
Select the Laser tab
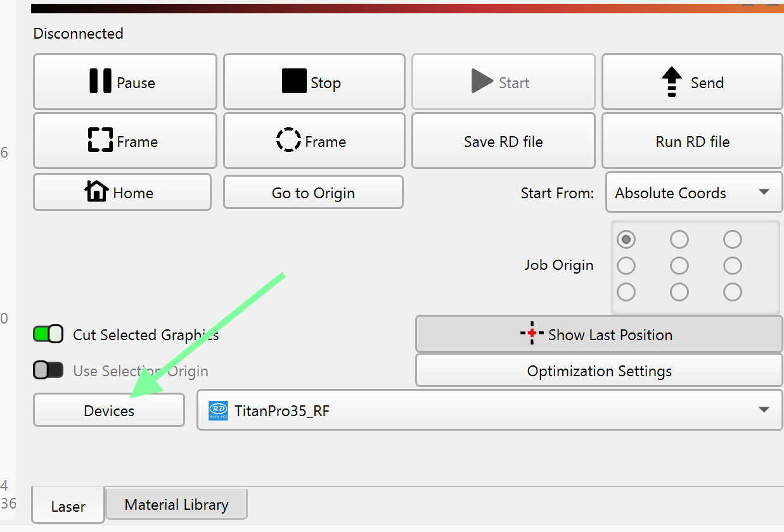point(68,507)
